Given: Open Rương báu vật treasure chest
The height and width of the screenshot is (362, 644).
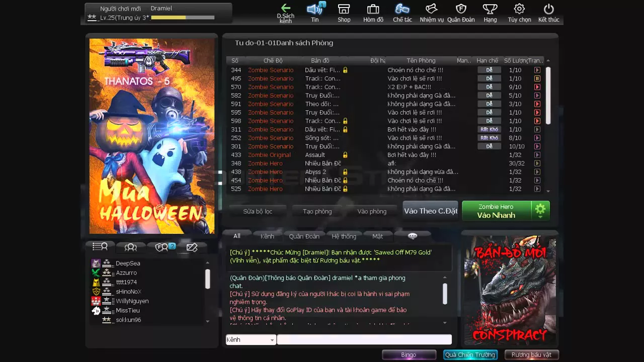Looking at the screenshot, I should pos(531,354).
